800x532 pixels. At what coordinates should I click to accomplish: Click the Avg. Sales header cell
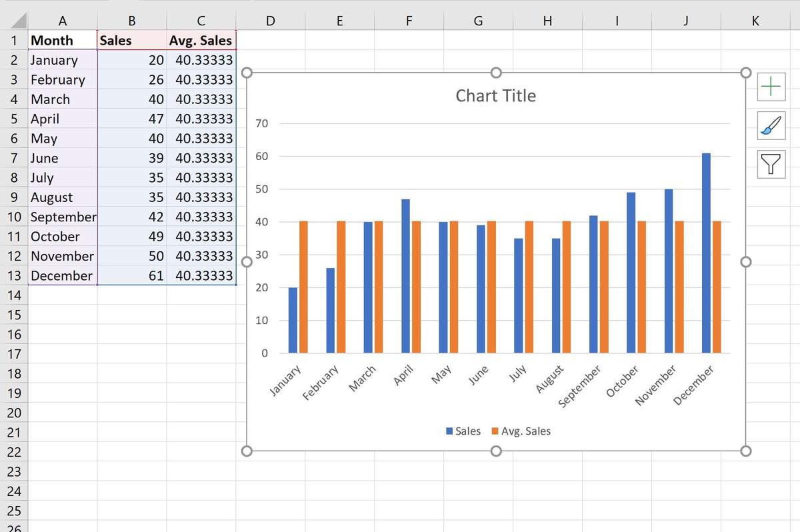click(x=201, y=41)
